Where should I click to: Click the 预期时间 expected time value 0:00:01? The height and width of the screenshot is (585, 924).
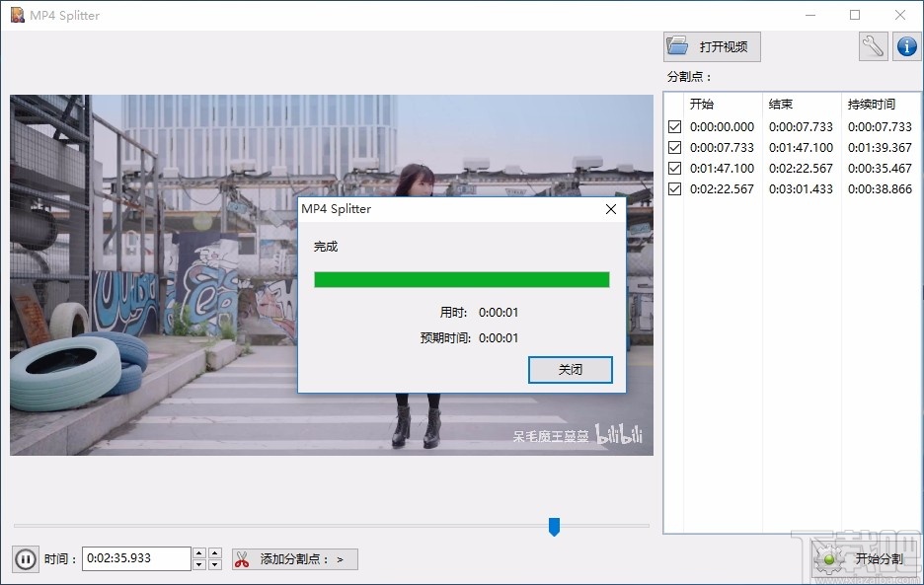[x=499, y=338]
